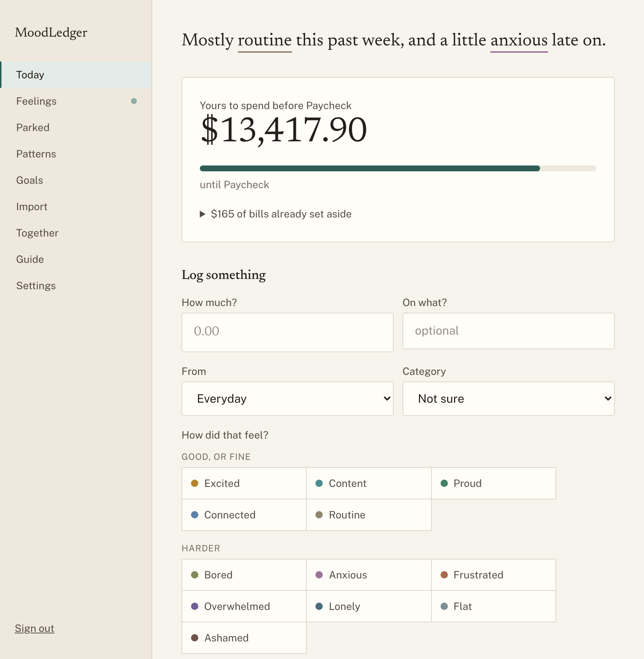Click the How did that feel? label
Image resolution: width=644 pixels, height=659 pixels.
tap(225, 435)
